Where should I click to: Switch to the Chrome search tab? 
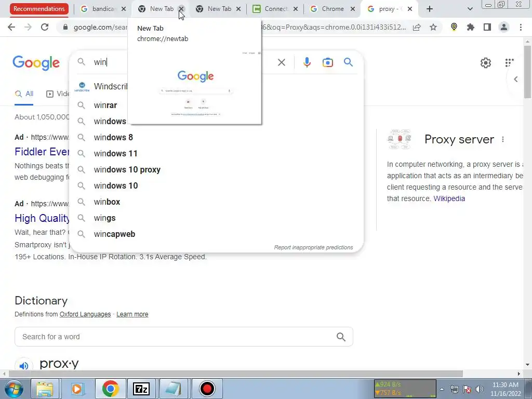(332, 9)
